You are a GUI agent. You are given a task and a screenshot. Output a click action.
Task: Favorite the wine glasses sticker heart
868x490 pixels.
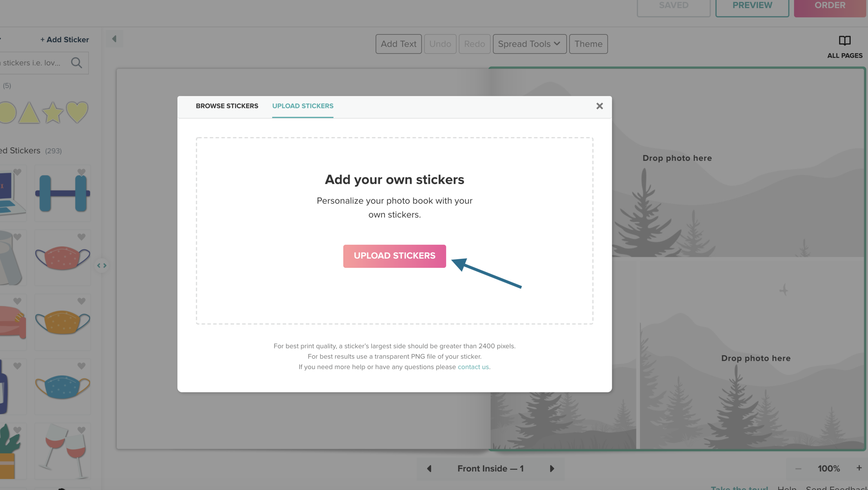81,430
